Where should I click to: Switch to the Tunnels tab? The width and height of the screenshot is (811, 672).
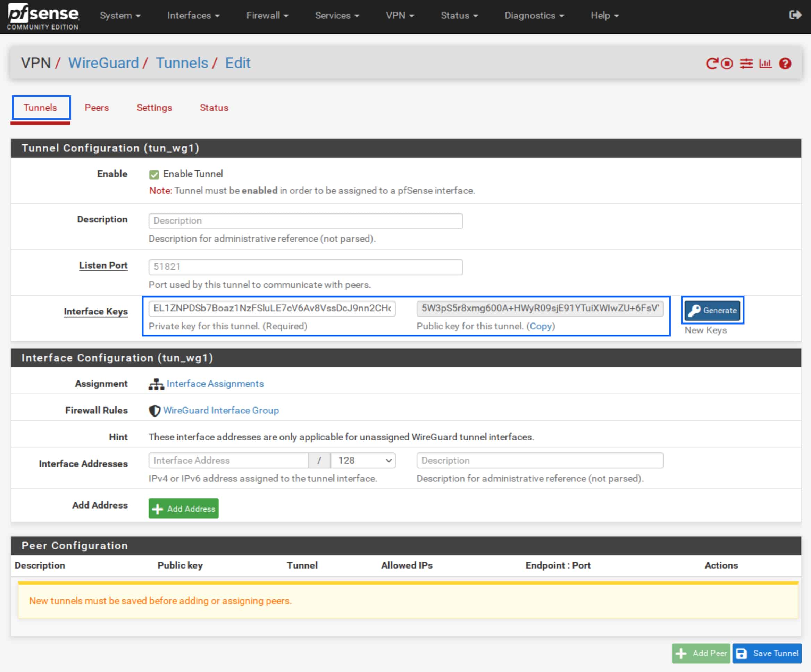pos(40,108)
